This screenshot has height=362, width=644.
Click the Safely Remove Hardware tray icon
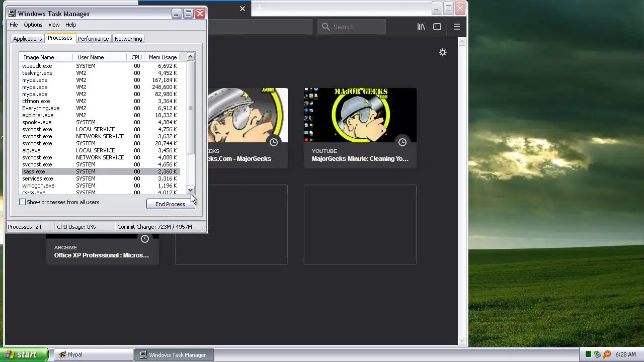[598, 354]
